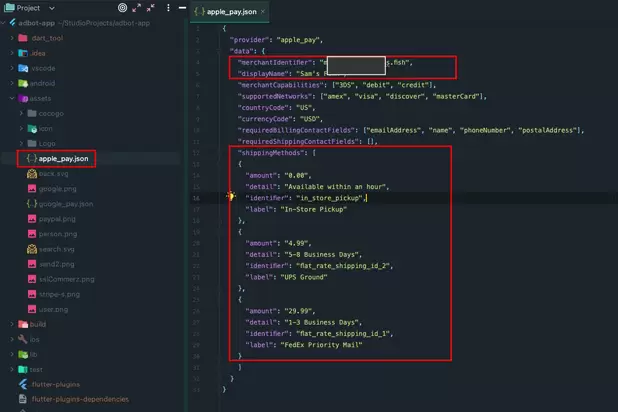
Task: Switch to apple_pay.json editor tab
Action: coord(231,12)
